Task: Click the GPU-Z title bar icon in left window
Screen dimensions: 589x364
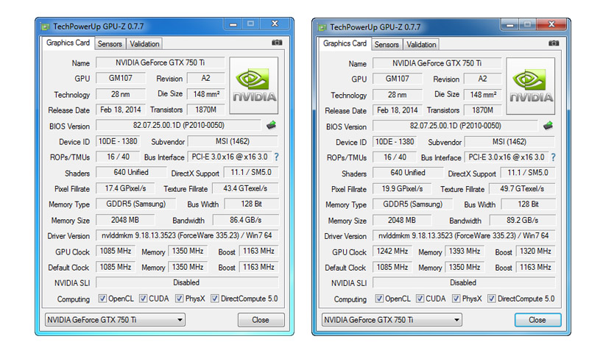Action: pyautogui.click(x=46, y=26)
